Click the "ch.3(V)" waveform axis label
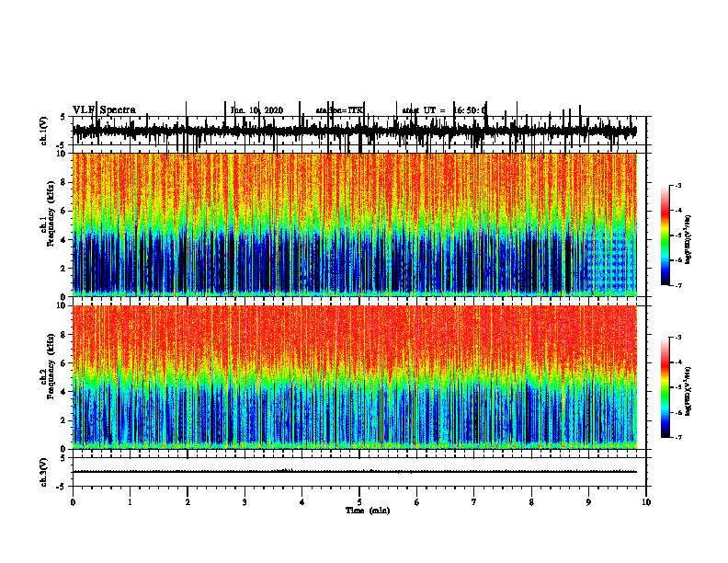Screen dimensions: 728x563 pyautogui.click(x=44, y=472)
